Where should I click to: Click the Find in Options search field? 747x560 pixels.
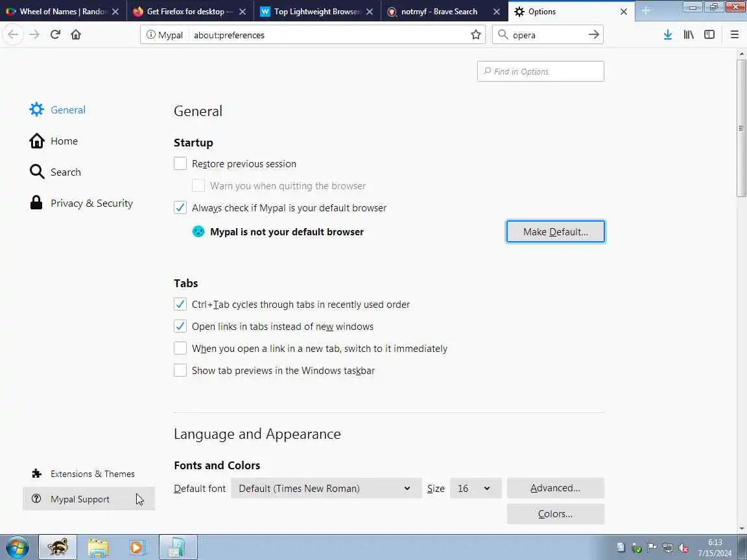[541, 71]
